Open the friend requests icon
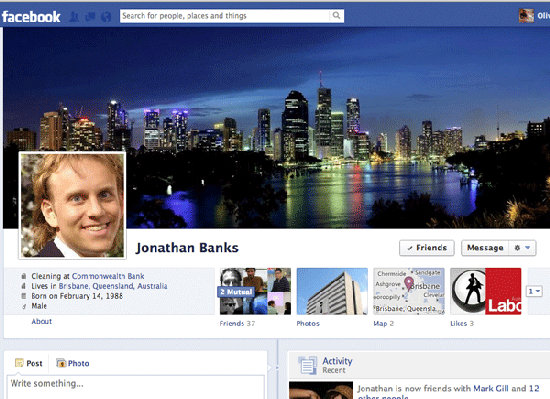This screenshot has width=550, height=399. click(x=74, y=16)
